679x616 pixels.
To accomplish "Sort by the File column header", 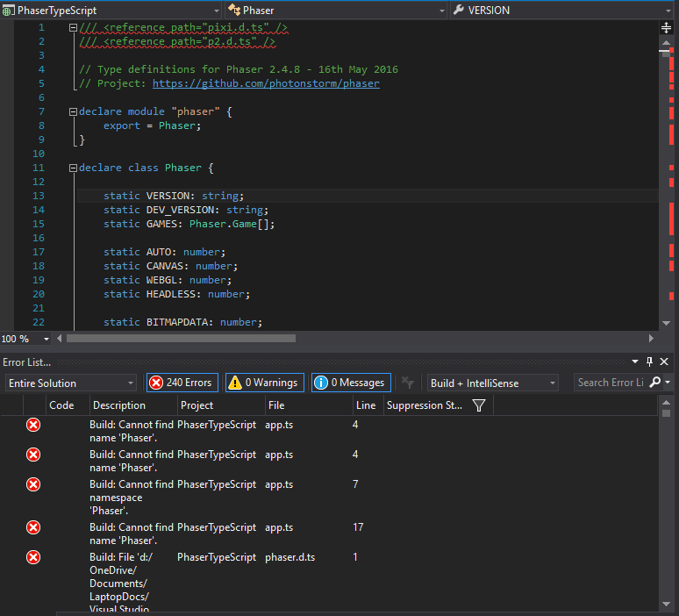I will [x=309, y=405].
